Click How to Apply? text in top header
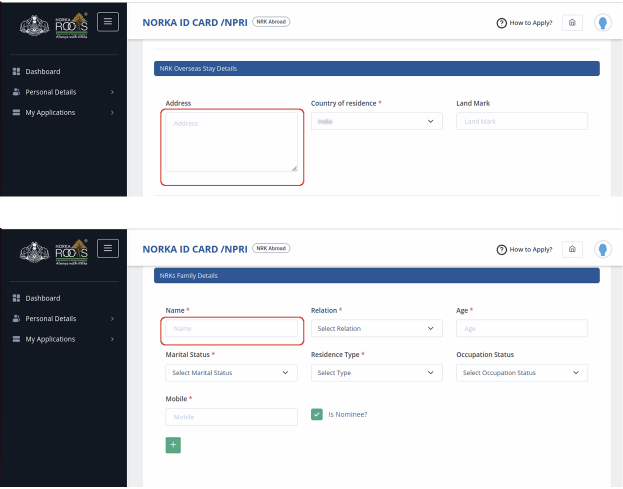623x489 pixels. click(x=531, y=23)
